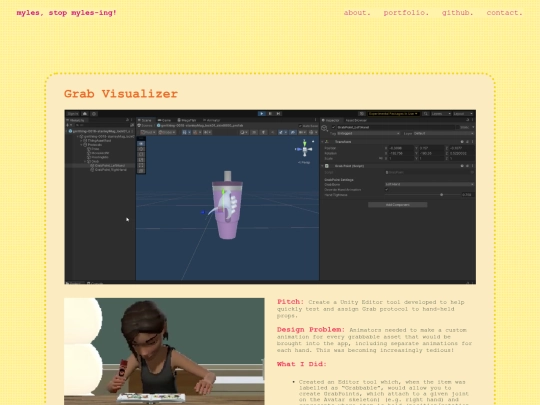Click the Transform component help icon
This screenshot has width=540, height=405.
tap(462, 142)
